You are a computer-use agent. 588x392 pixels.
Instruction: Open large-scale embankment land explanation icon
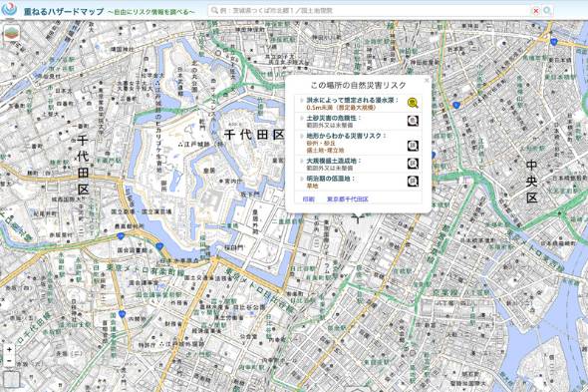coord(413,164)
